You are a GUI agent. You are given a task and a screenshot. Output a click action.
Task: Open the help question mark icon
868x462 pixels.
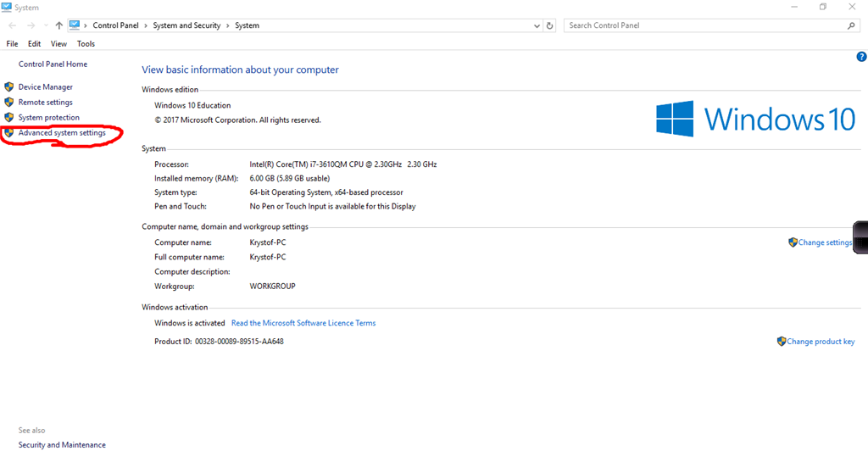pos(861,57)
